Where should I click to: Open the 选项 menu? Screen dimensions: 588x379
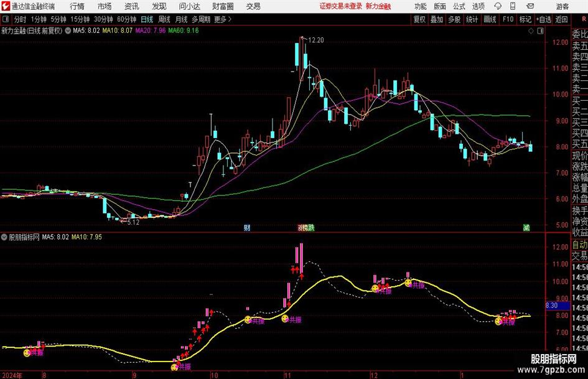coord(478,6)
